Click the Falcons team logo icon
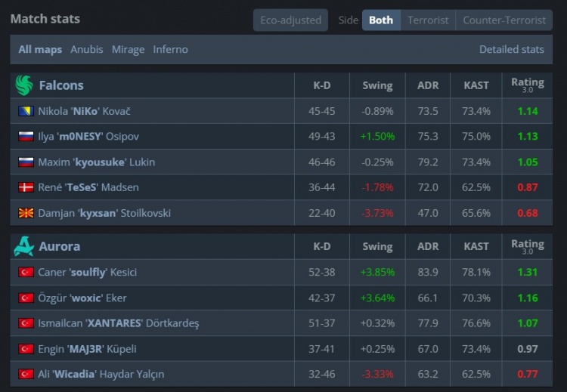 coord(24,85)
